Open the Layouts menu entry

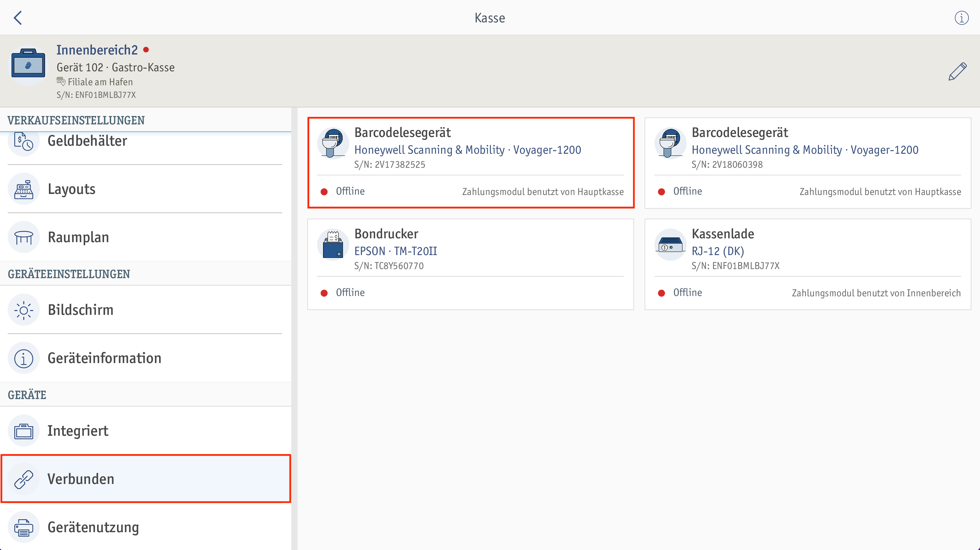(145, 189)
